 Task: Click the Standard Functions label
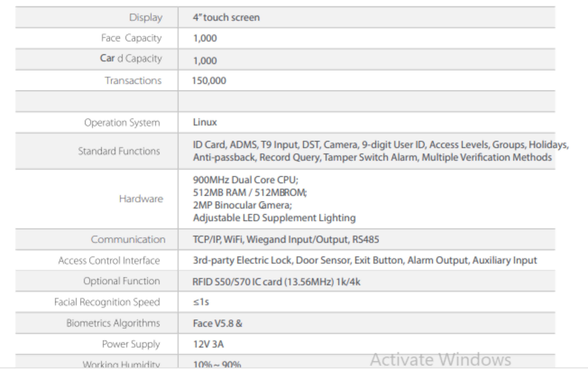(119, 151)
